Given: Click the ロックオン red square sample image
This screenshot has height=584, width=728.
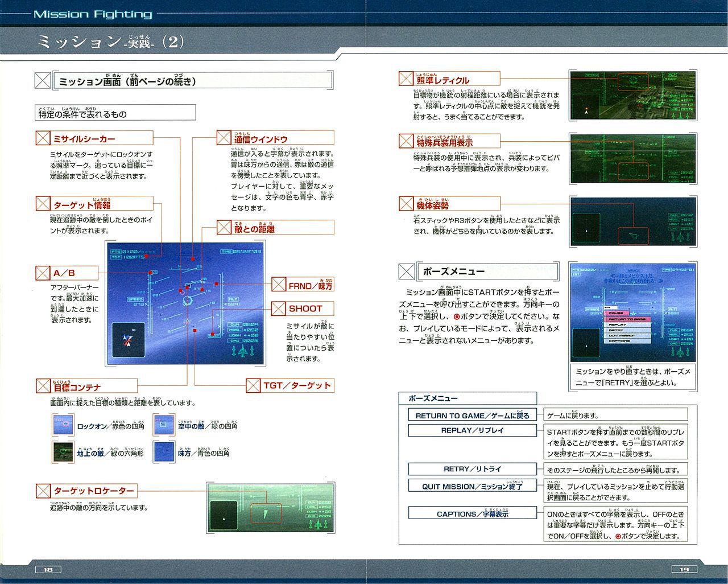Looking at the screenshot, I should [63, 425].
